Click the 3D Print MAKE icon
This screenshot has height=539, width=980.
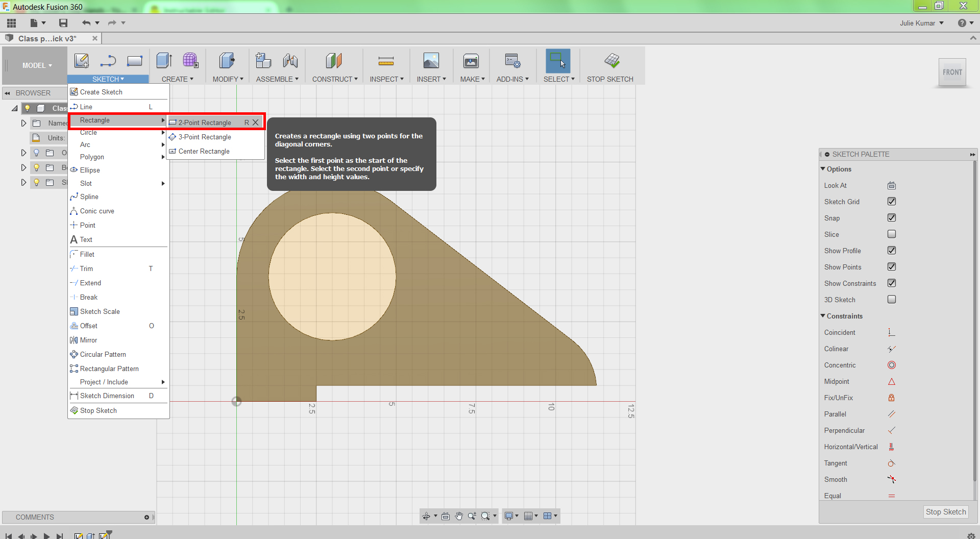[471, 61]
